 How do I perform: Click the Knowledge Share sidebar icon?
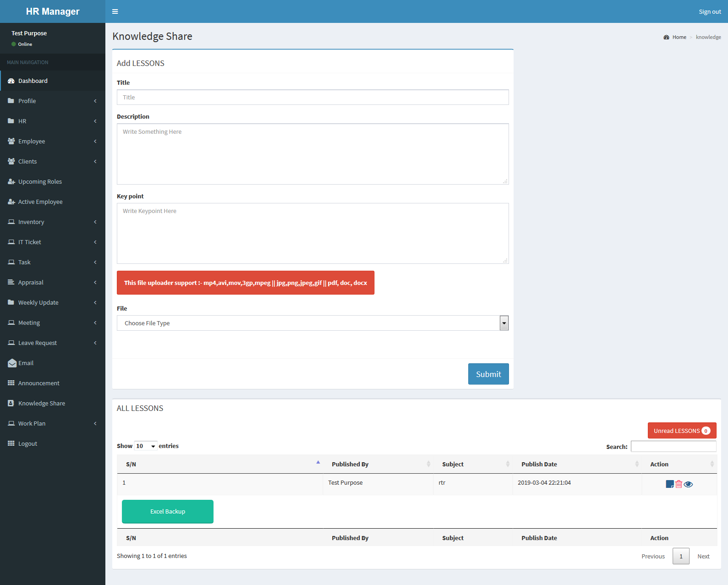11,403
